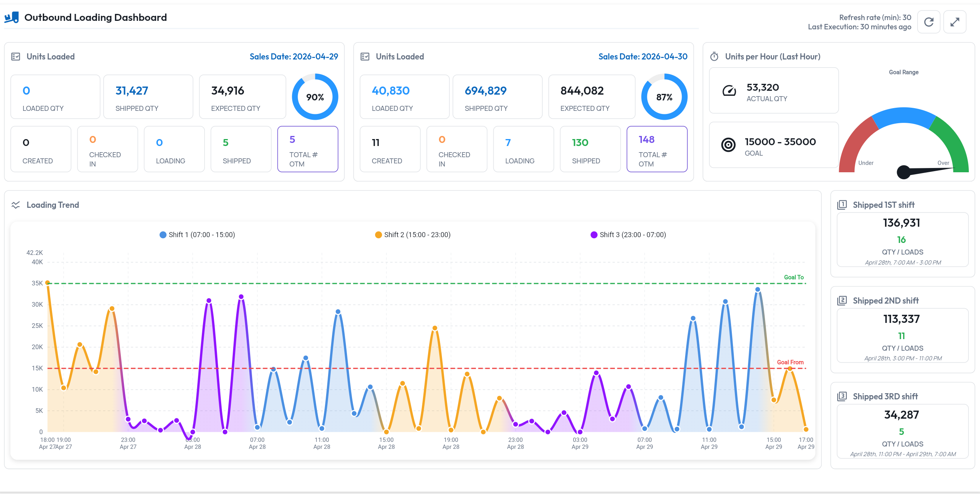Click April 28th, 3:00 PM - 11:00 PM text

point(903,358)
